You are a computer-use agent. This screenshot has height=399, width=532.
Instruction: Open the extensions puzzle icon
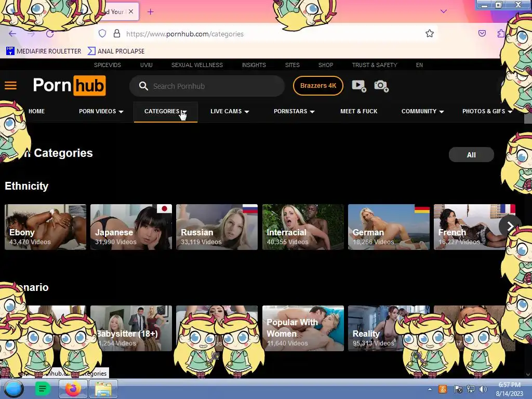coord(501,33)
